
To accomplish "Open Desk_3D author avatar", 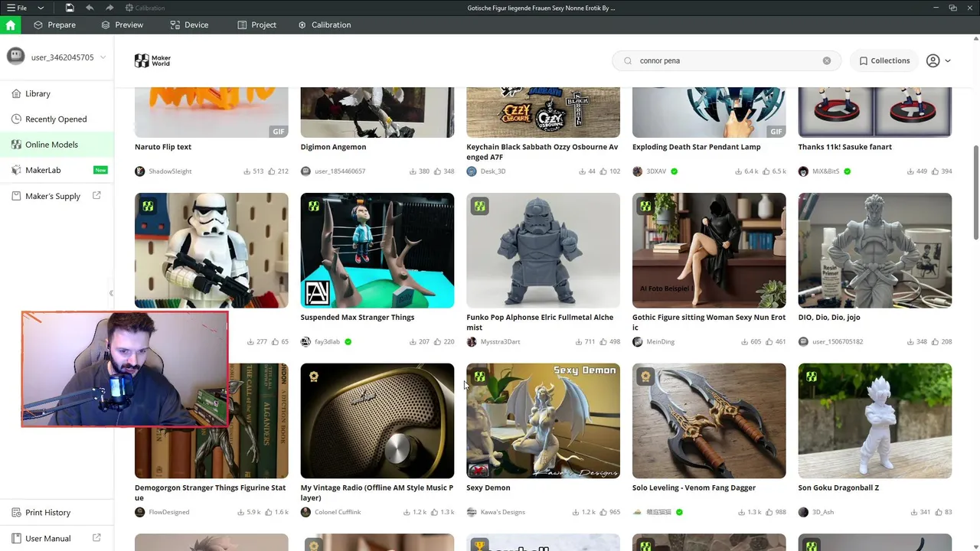I will (x=472, y=171).
